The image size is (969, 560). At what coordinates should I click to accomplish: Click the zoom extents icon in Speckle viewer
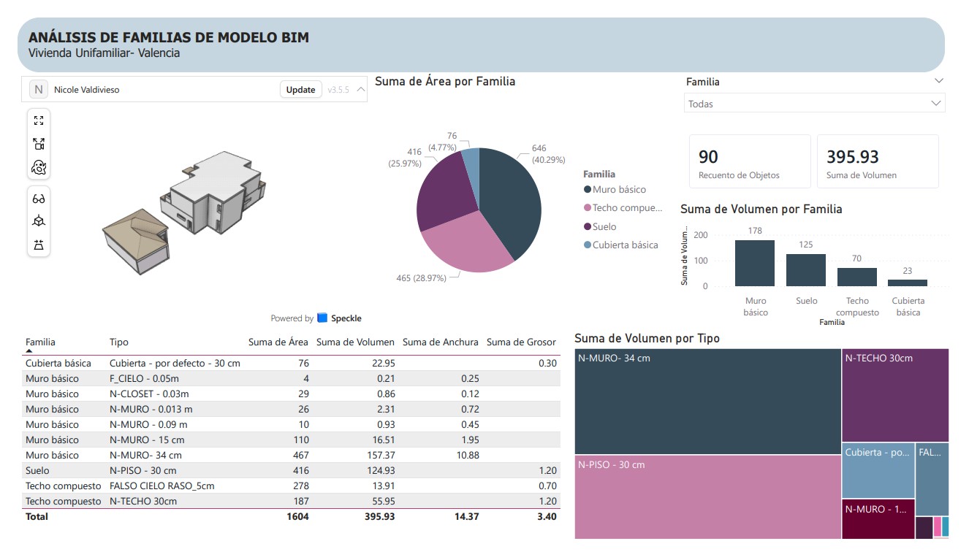coord(39,121)
